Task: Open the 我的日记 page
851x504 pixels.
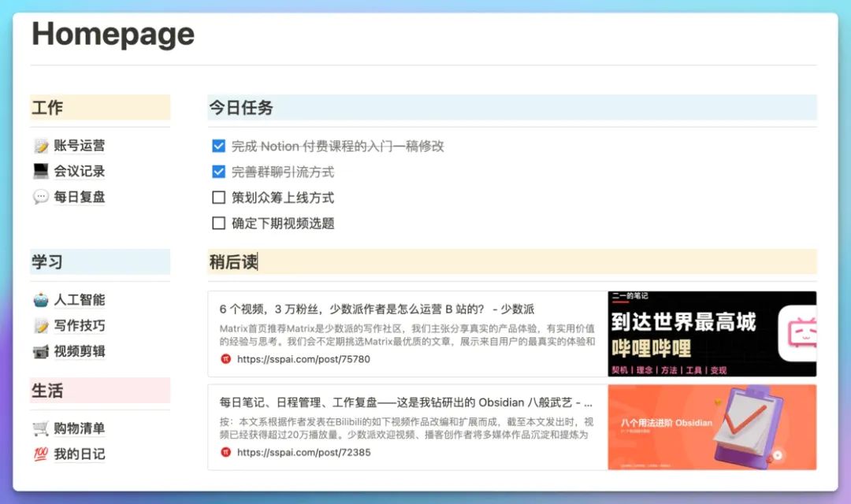Action: (80, 454)
